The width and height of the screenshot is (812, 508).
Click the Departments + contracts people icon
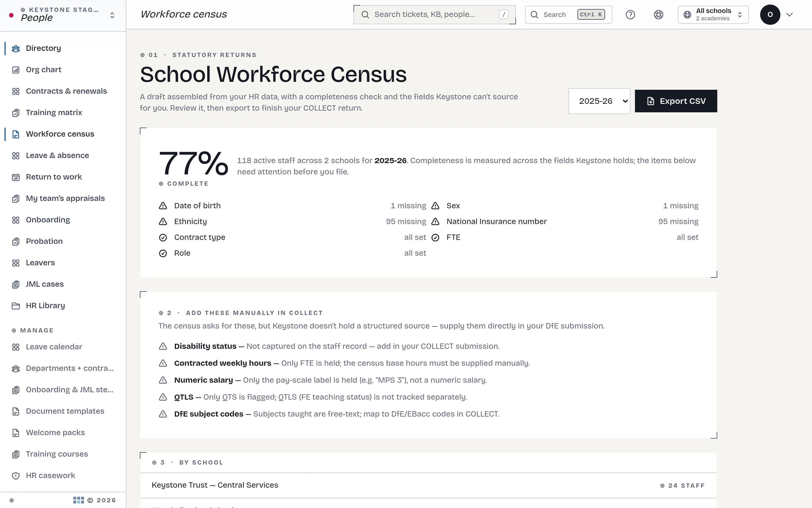16,369
